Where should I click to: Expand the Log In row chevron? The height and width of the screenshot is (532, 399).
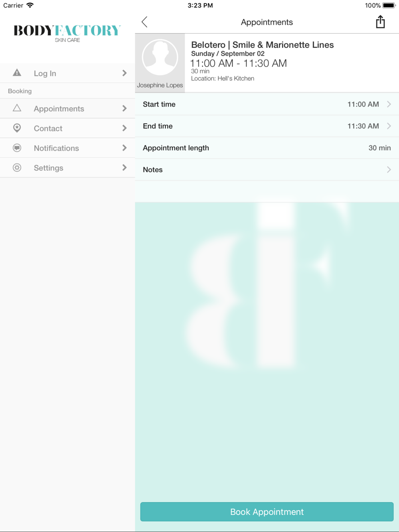tap(124, 73)
